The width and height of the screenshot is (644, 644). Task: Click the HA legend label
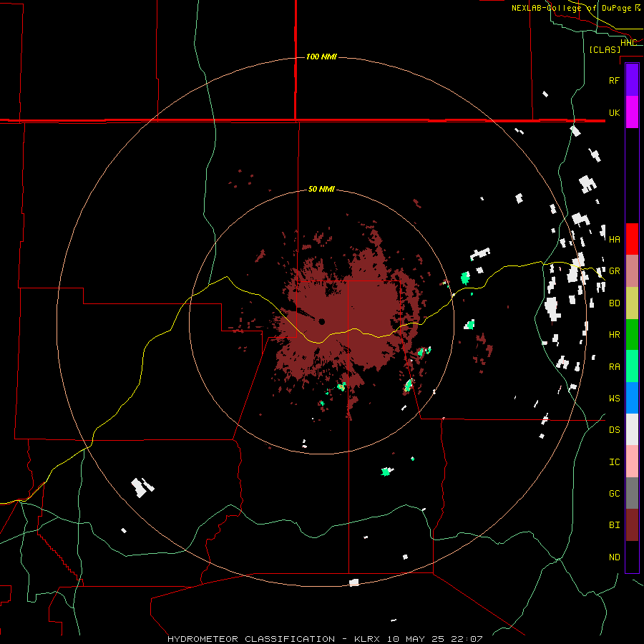(614, 240)
